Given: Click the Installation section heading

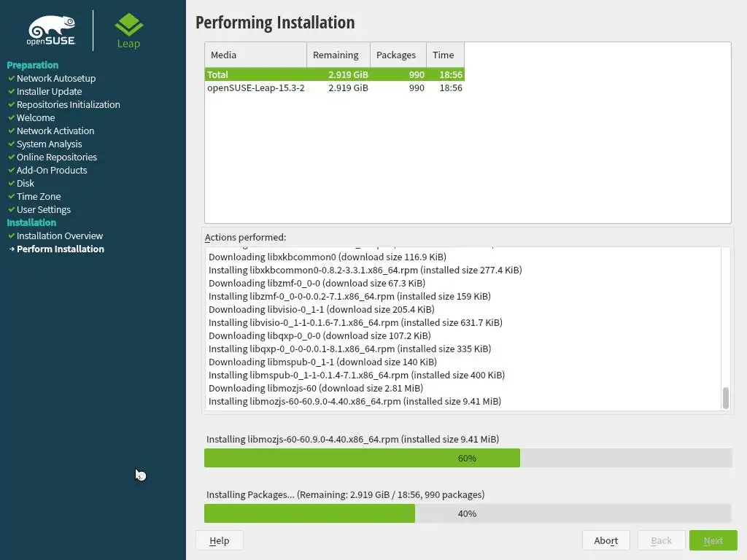Looking at the screenshot, I should coord(31,222).
